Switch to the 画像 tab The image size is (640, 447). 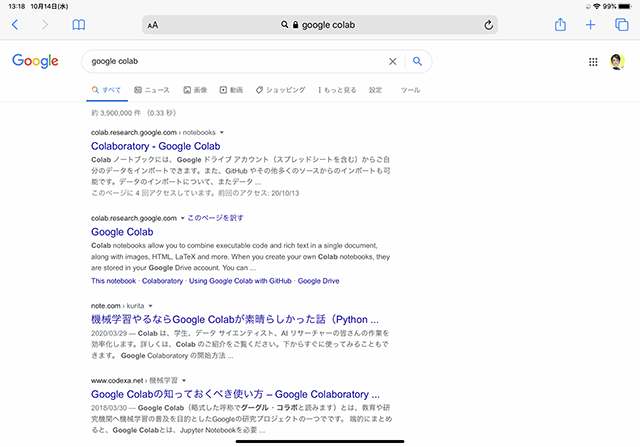coord(195,90)
